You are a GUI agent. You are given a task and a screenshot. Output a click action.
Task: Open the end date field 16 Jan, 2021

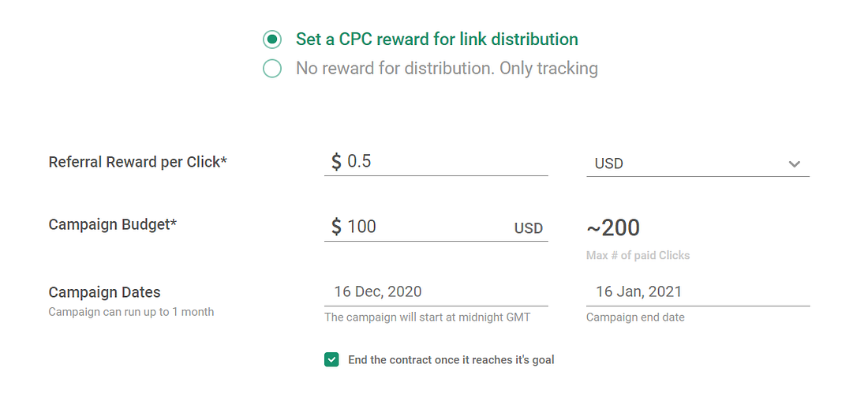(x=698, y=291)
